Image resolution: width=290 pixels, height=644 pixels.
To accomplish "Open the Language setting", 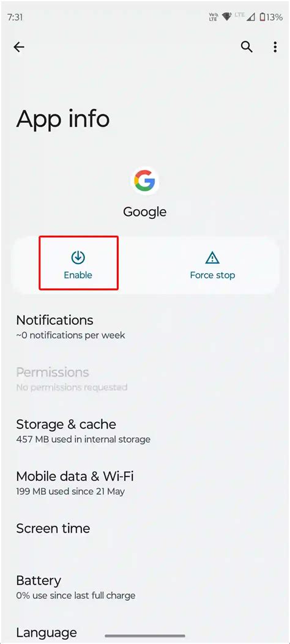I will pyautogui.click(x=145, y=632).
